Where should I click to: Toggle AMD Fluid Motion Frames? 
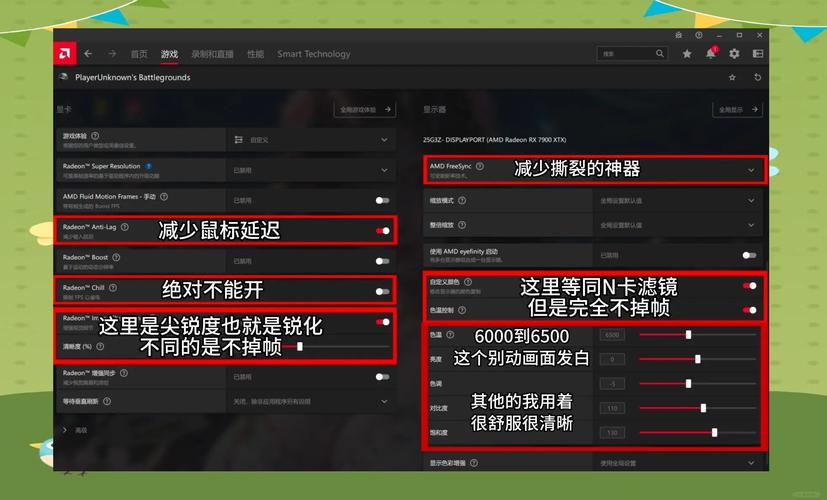[x=382, y=200]
